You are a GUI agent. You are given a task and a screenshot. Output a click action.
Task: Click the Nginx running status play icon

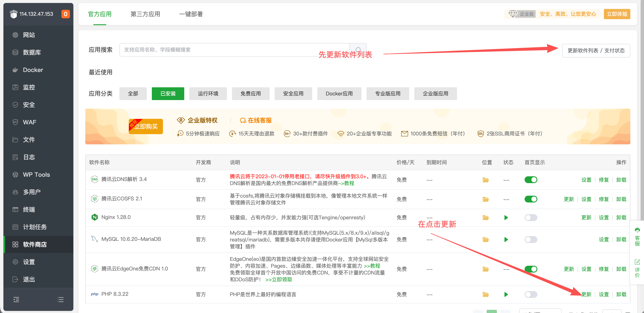506,218
